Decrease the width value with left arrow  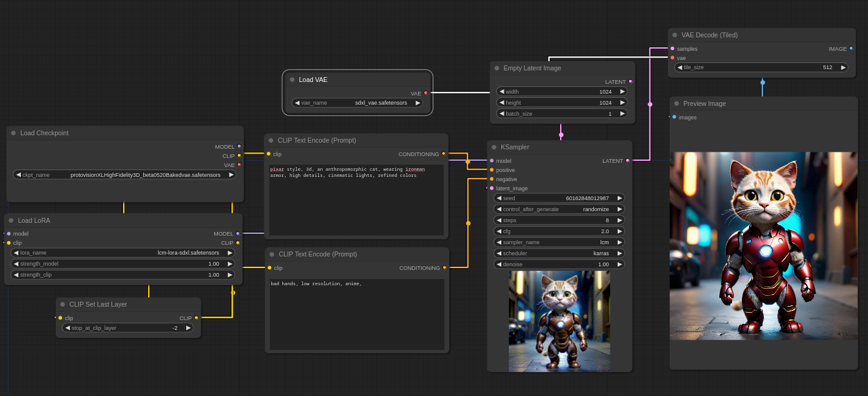502,92
